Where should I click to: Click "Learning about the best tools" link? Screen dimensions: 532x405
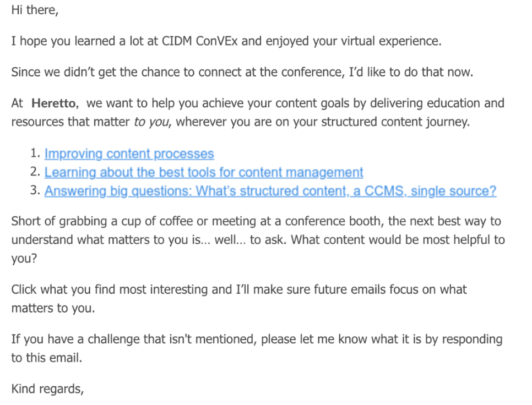click(203, 172)
